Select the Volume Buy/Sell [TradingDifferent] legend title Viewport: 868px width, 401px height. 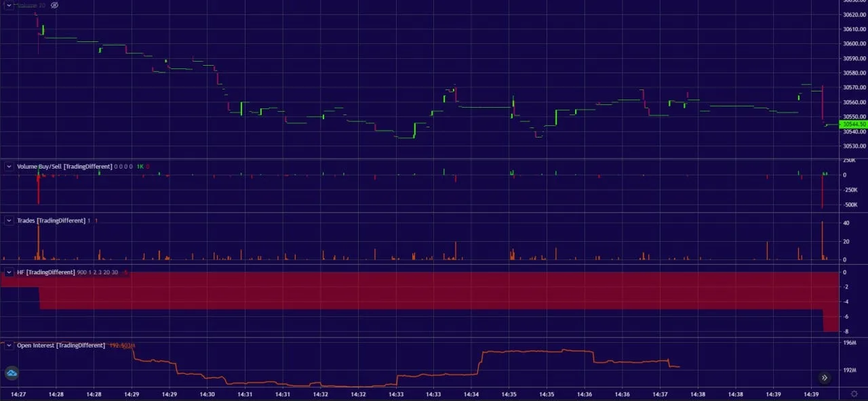64,166
